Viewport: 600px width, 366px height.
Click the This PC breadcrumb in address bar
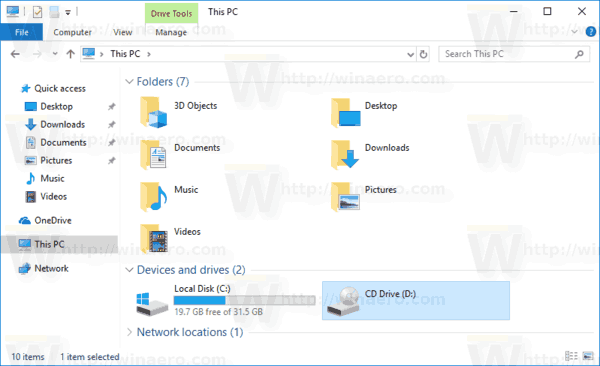click(x=125, y=54)
